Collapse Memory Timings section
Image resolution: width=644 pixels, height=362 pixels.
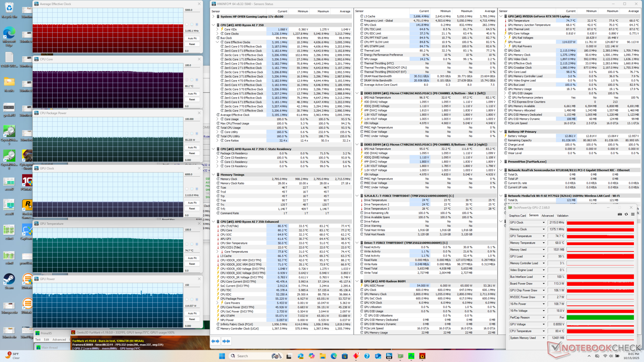pyautogui.click(x=213, y=175)
